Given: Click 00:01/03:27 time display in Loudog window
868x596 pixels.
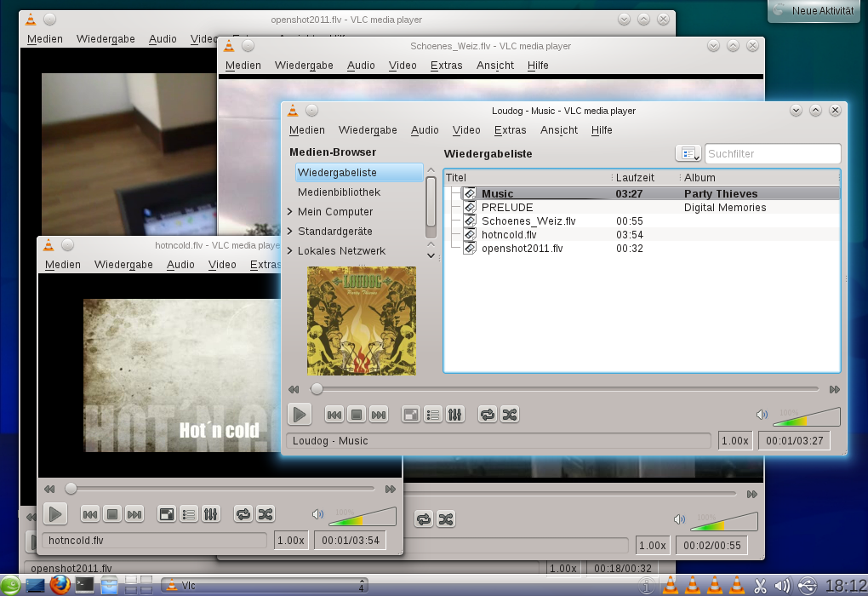Looking at the screenshot, I should pos(794,441).
